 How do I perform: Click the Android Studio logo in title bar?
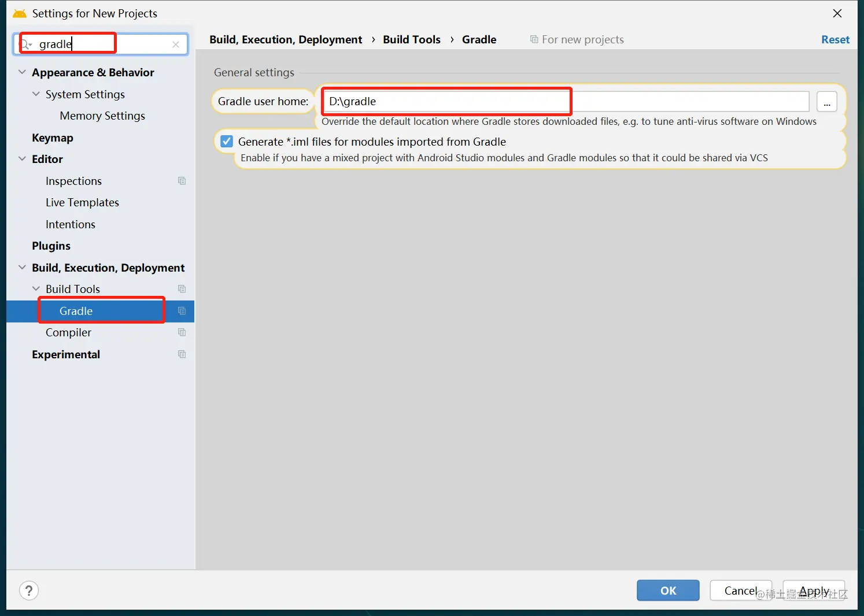(20, 13)
